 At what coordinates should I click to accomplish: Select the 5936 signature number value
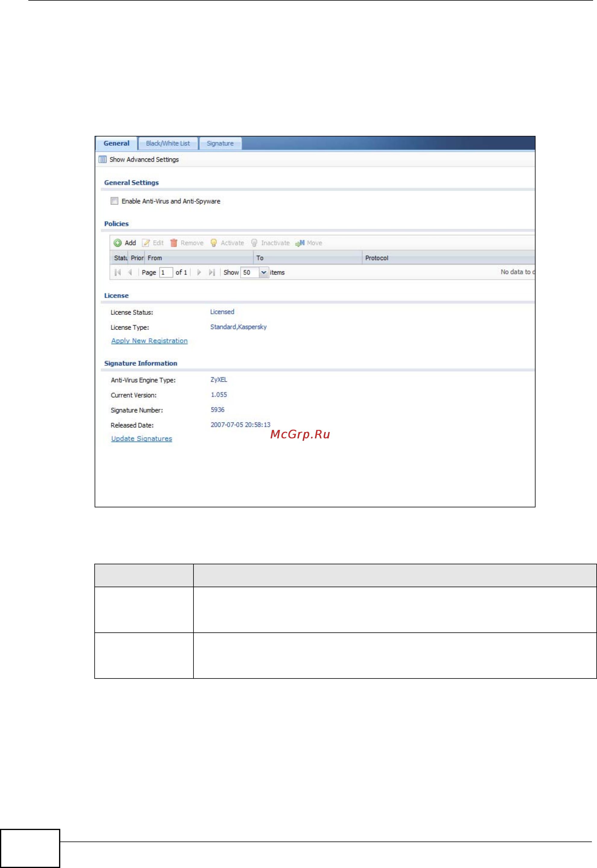tap(218, 410)
